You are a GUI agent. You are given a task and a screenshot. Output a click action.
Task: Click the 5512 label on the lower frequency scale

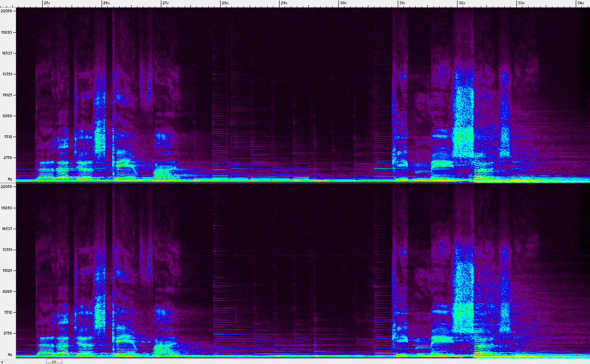pos(8,312)
